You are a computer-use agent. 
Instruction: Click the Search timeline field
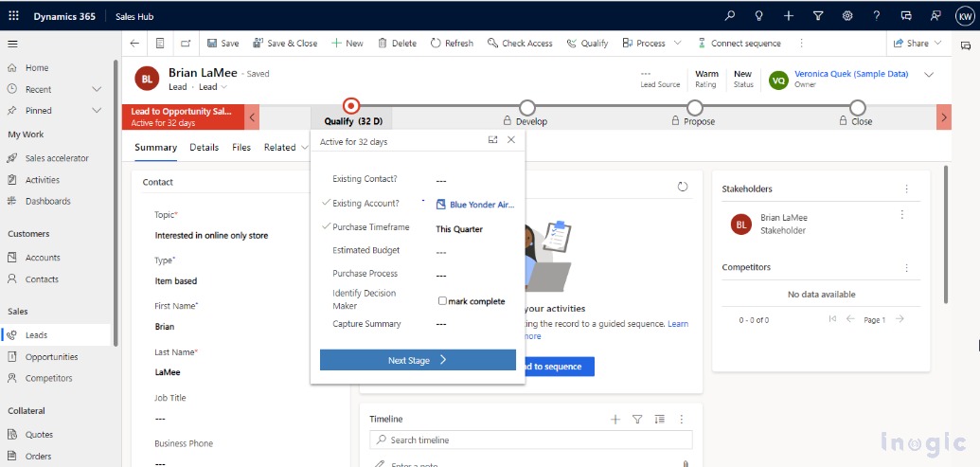click(x=530, y=440)
